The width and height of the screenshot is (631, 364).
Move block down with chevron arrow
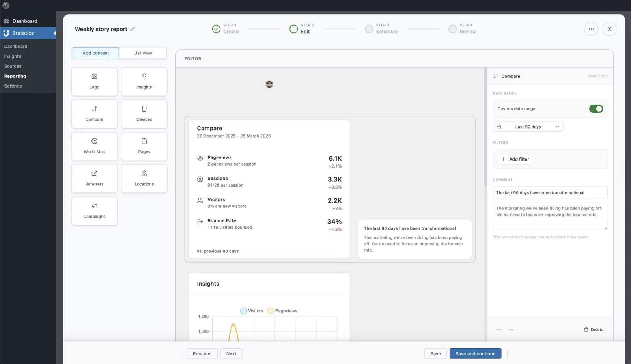point(511,330)
